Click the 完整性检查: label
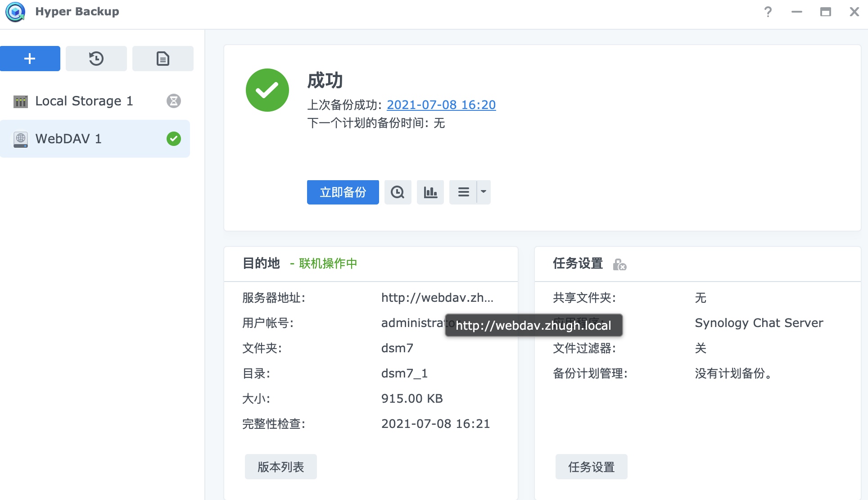This screenshot has width=868, height=500. 274,424
